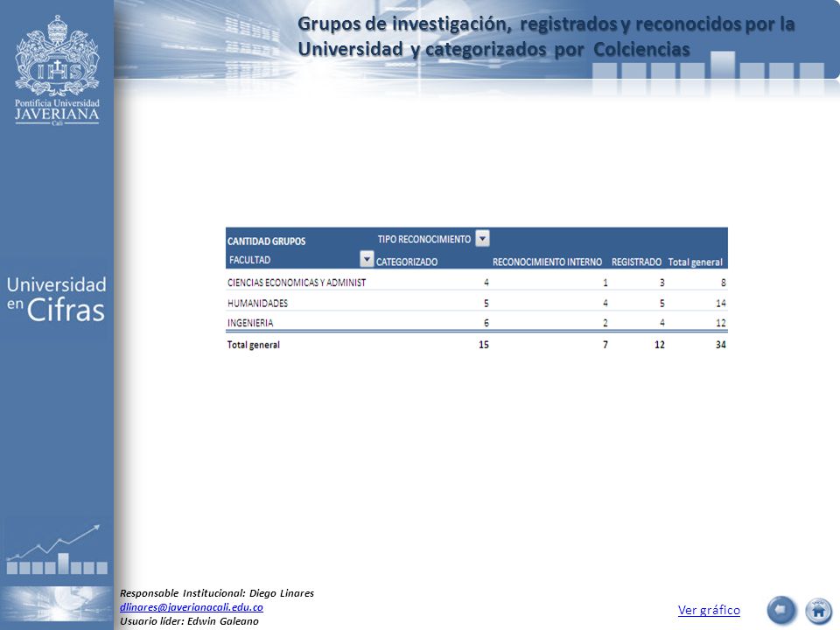Viewport: 840px width, 630px height.
Task: Click the CANTIDAD GRUPOS header cell
Action: (x=266, y=241)
